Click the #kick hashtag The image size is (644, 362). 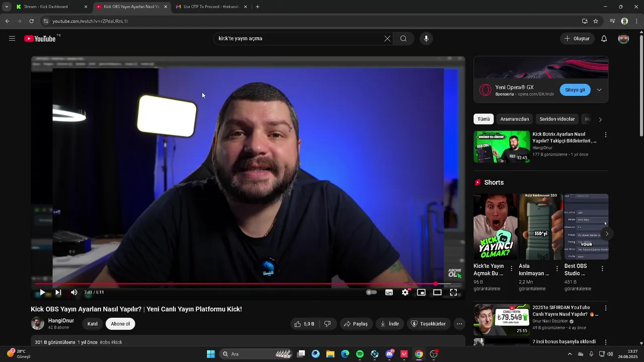coord(117,342)
